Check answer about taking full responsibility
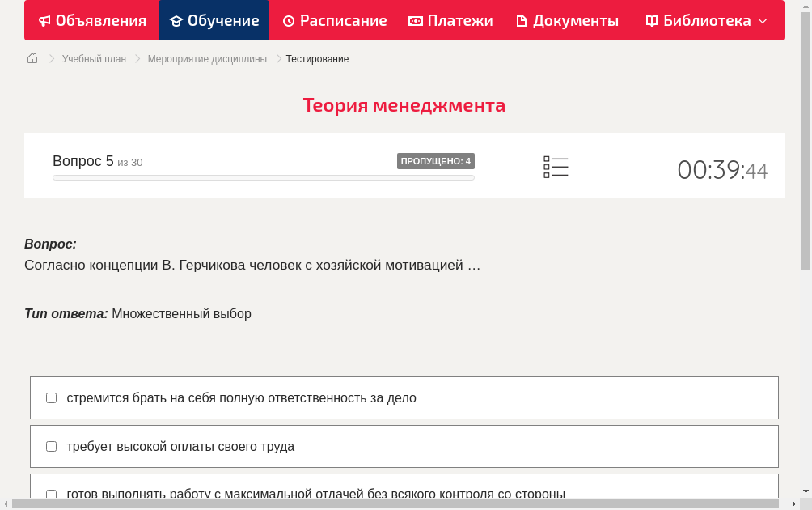812x510 pixels. (51, 397)
